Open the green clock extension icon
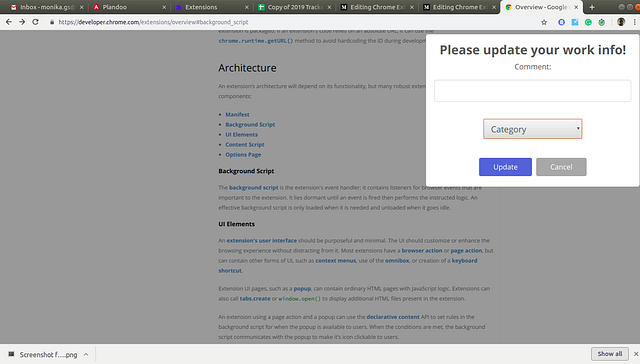Viewport: 640px width, 364px height. [x=602, y=22]
